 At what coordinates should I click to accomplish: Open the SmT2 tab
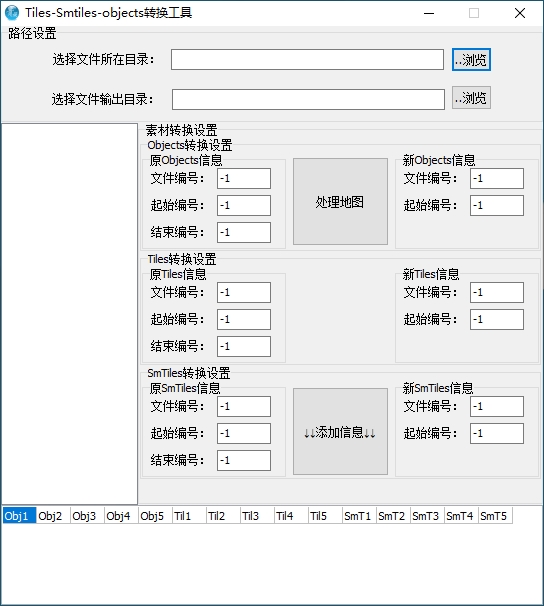tap(393, 516)
